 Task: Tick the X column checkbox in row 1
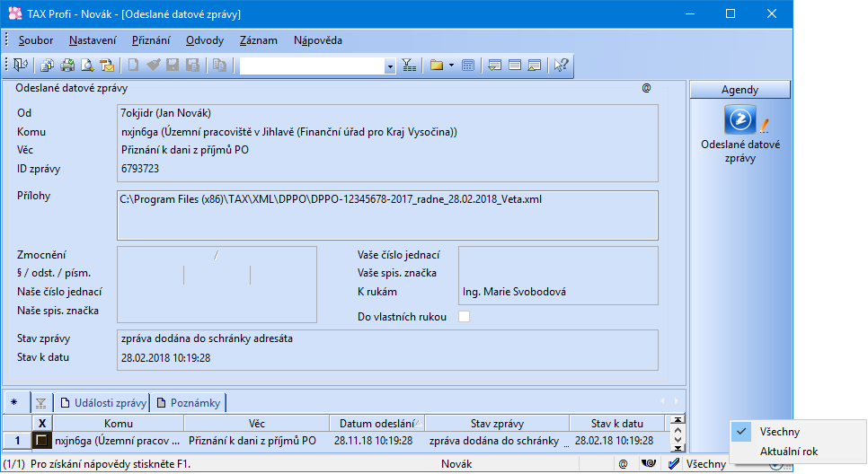[42, 441]
